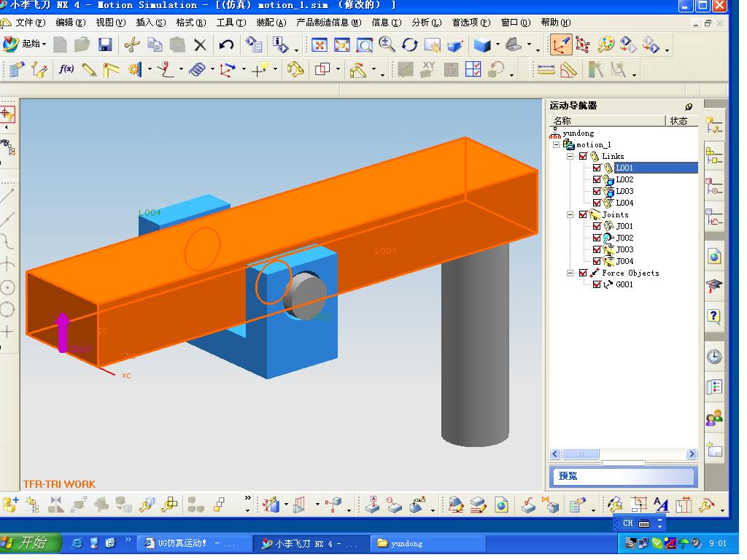This screenshot has height=560, width=747.
Task: Click the Information i-arrow icon
Action: [x=280, y=45]
